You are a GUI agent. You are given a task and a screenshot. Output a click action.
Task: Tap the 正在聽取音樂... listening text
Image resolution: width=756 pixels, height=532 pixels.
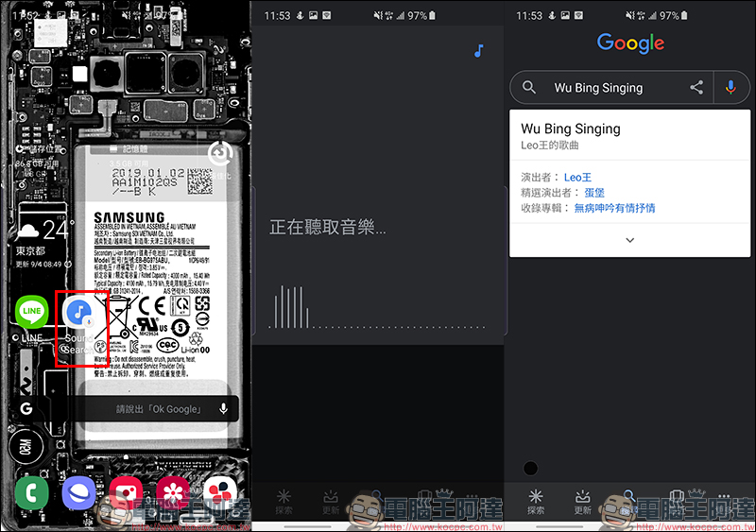(x=327, y=227)
